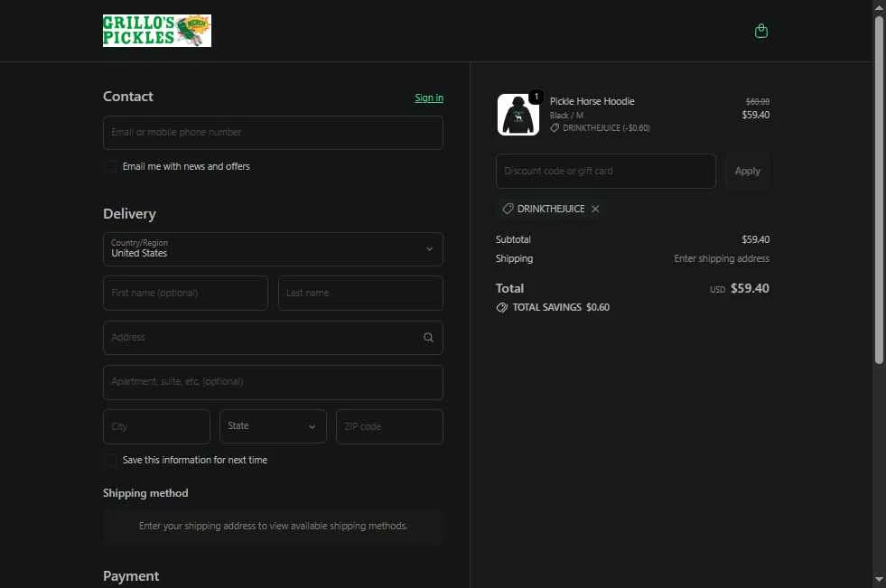The width and height of the screenshot is (886, 588).
Task: Click the Black / M variant text
Action: (567, 116)
